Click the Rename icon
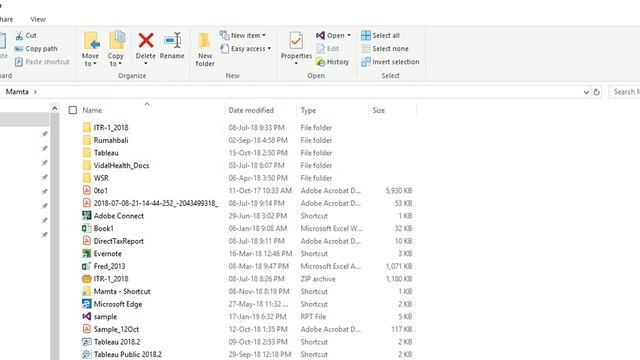Viewport: 640px width, 360px height. [x=173, y=40]
